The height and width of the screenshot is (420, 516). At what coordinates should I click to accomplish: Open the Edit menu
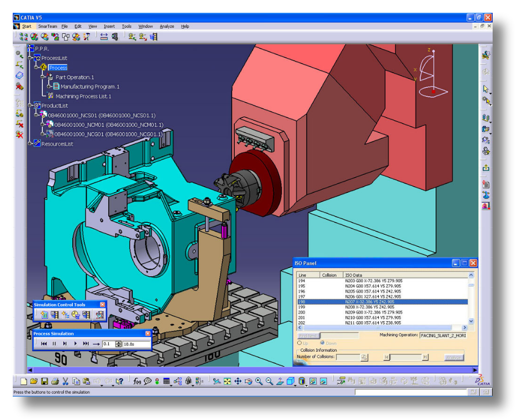pyautogui.click(x=78, y=26)
